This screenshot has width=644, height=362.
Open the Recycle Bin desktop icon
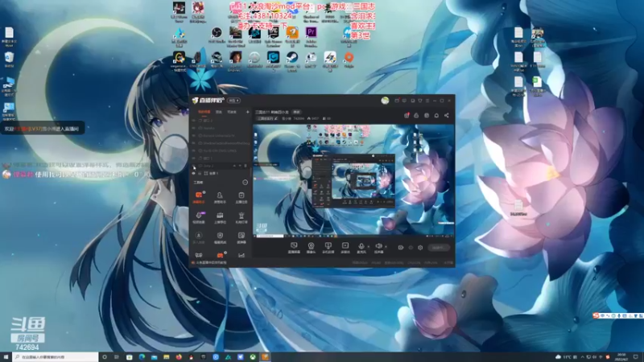click(x=9, y=59)
